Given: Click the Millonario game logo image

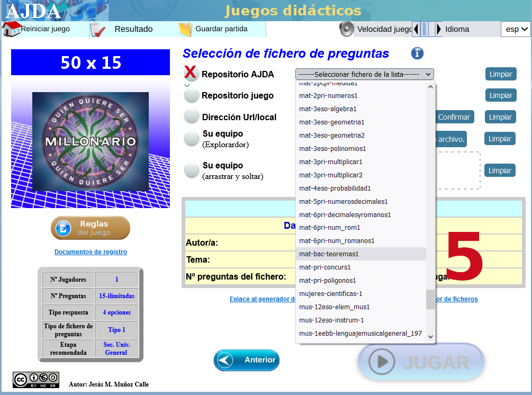Looking at the screenshot, I should click(x=91, y=142).
